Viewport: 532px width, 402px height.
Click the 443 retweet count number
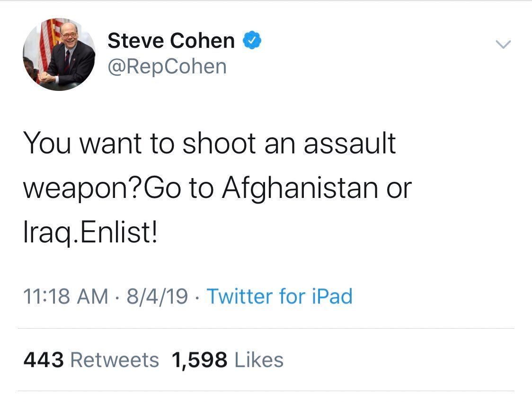coord(44,360)
